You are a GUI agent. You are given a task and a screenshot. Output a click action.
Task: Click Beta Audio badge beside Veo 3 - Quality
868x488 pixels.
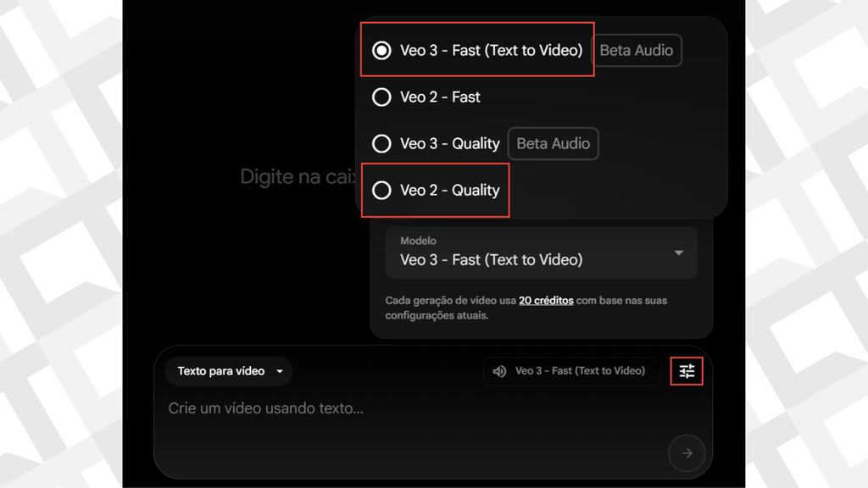(553, 143)
